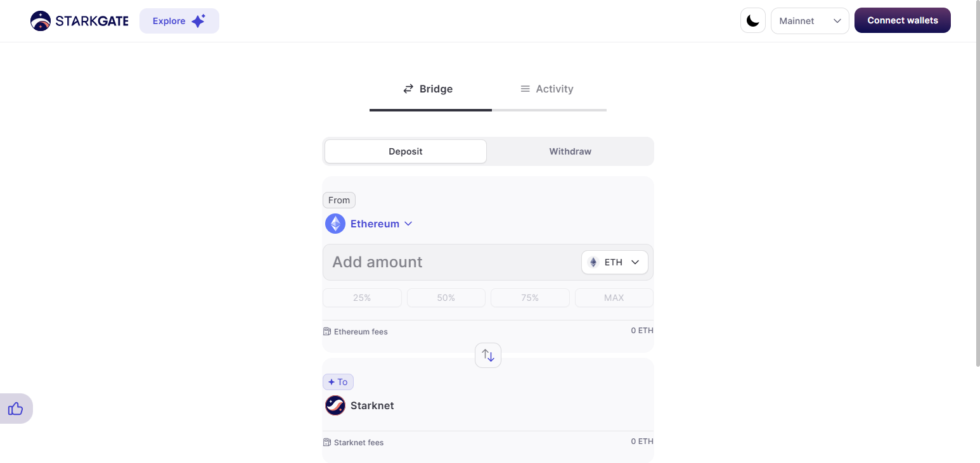Image resolution: width=980 pixels, height=463 pixels.
Task: Expand the Ethereum chain selector
Action: point(408,224)
